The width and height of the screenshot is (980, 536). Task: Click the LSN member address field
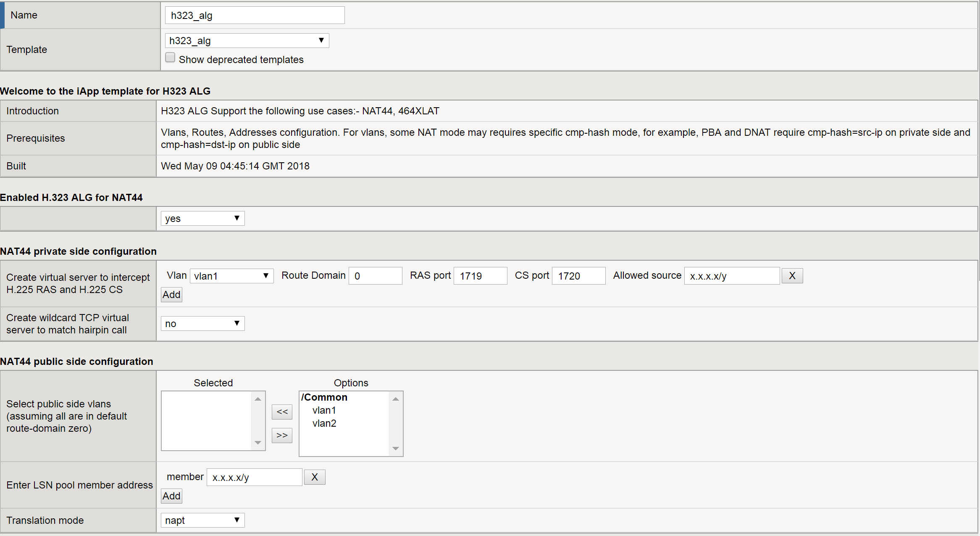(254, 478)
